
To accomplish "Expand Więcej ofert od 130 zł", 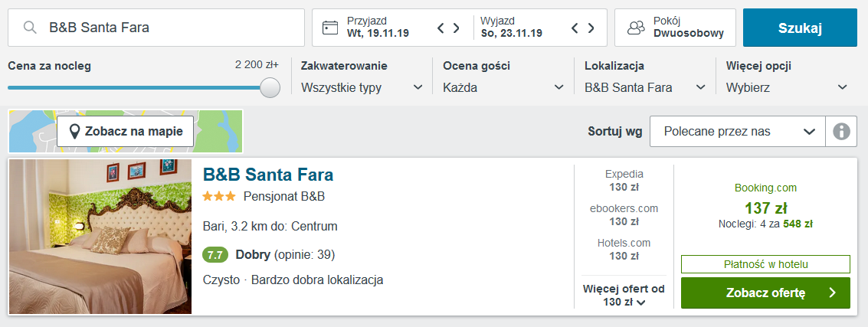I will 624,295.
